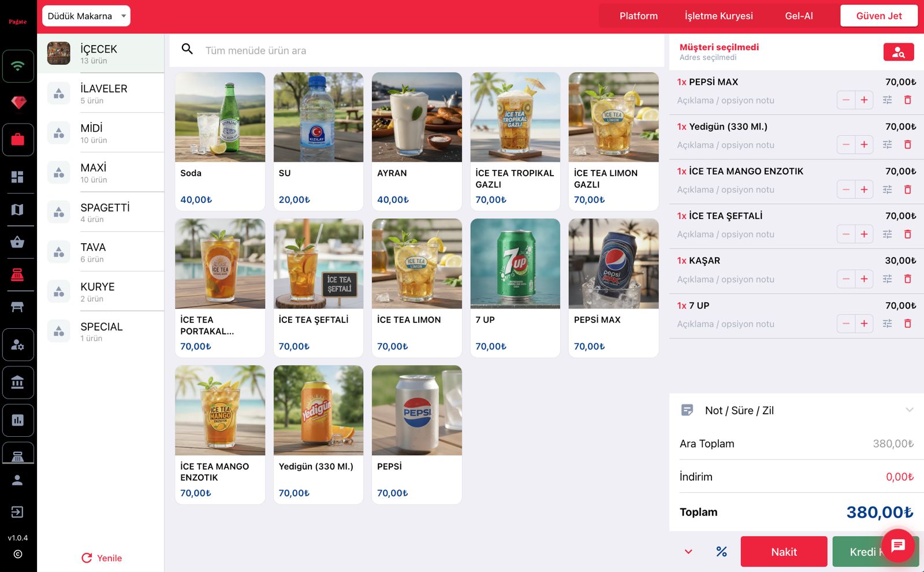The height and width of the screenshot is (572, 924).
Task: Delete the PEPSİ MAX order line
Action: click(908, 100)
